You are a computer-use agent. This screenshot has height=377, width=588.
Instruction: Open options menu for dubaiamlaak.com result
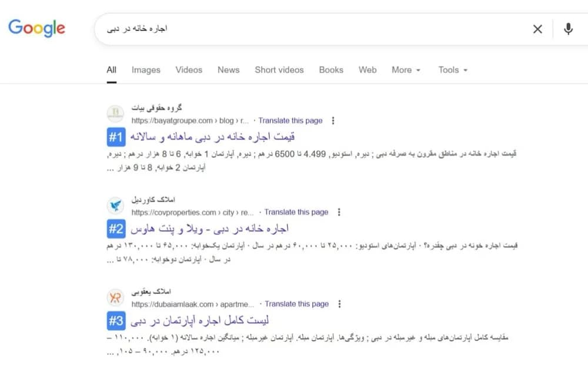339,304
